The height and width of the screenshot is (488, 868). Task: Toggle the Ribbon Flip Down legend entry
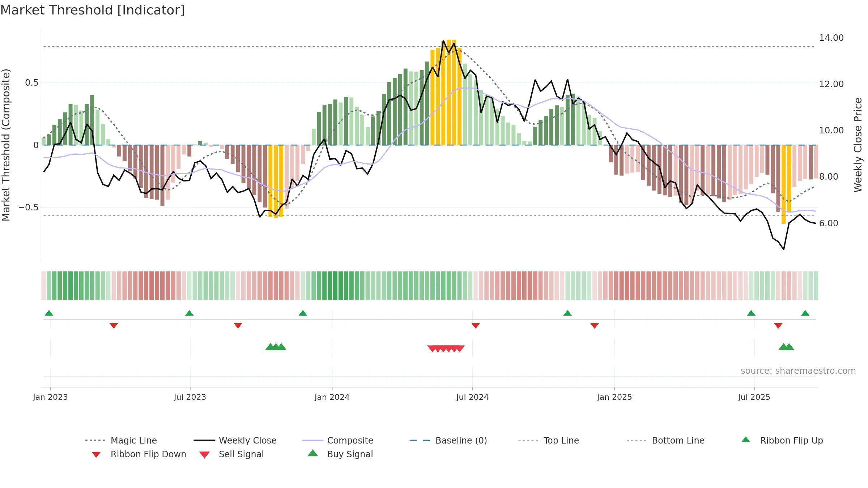click(x=139, y=454)
